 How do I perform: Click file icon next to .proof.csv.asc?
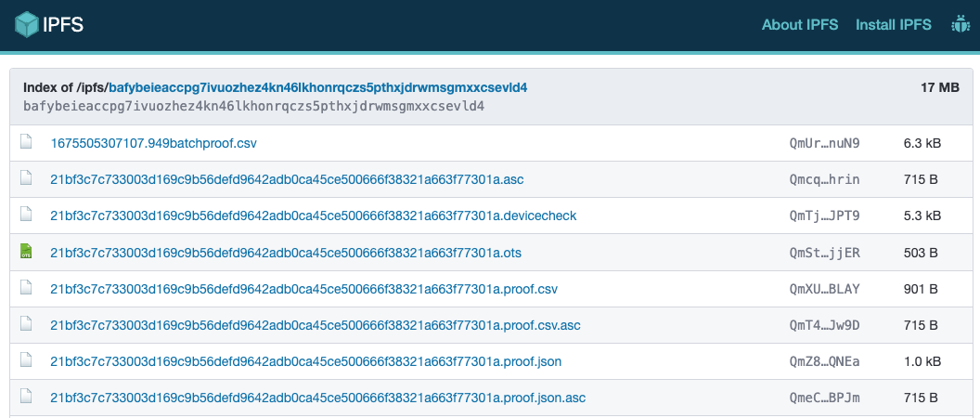tap(27, 324)
